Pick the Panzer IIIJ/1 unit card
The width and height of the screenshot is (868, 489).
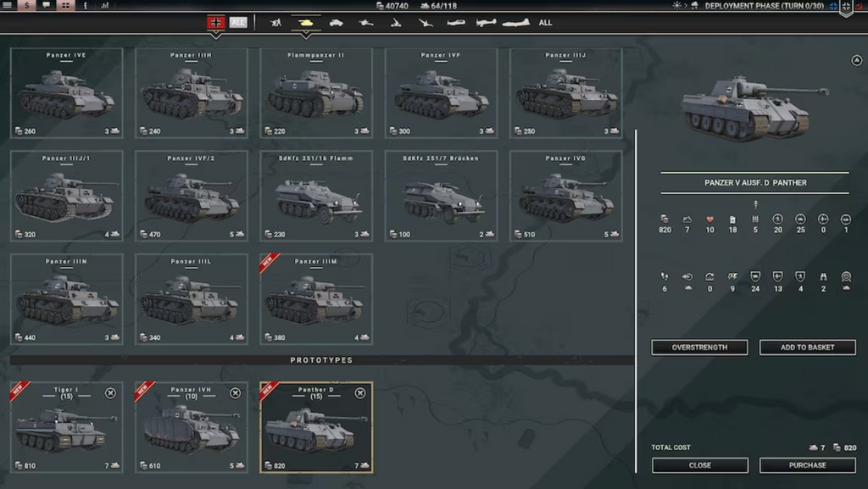pos(66,196)
